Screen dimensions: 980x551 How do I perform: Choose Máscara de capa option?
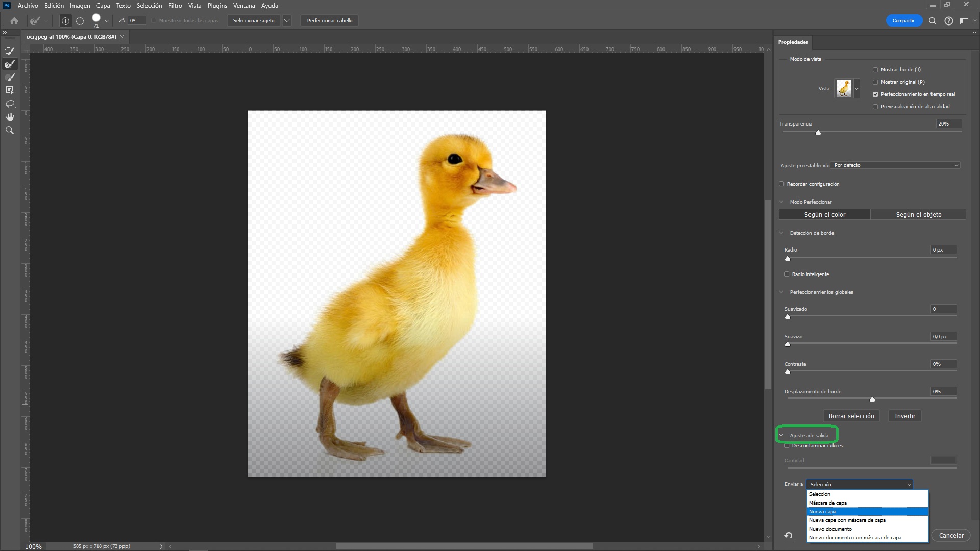(x=867, y=503)
